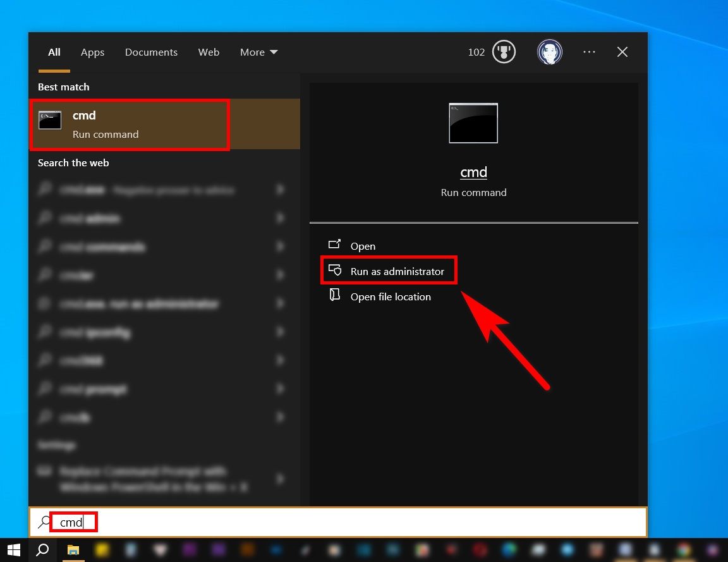Click the 102 rewards points count
This screenshot has width=728, height=562.
pos(476,52)
